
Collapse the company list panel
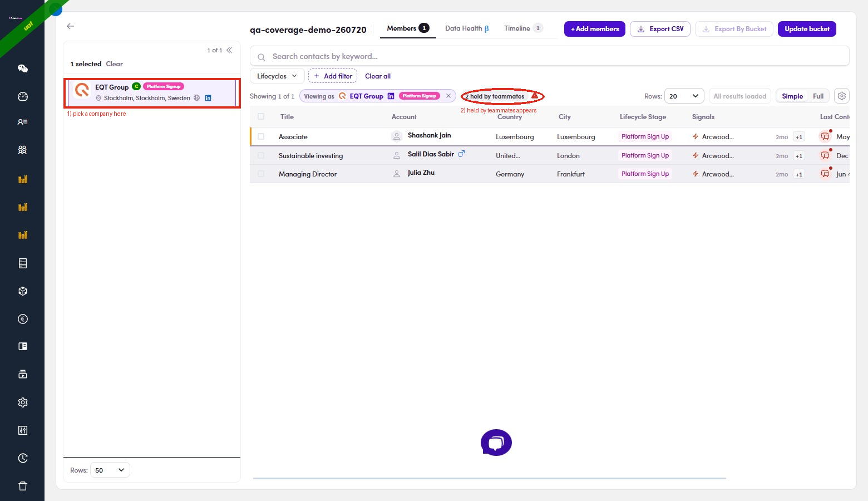coord(229,50)
